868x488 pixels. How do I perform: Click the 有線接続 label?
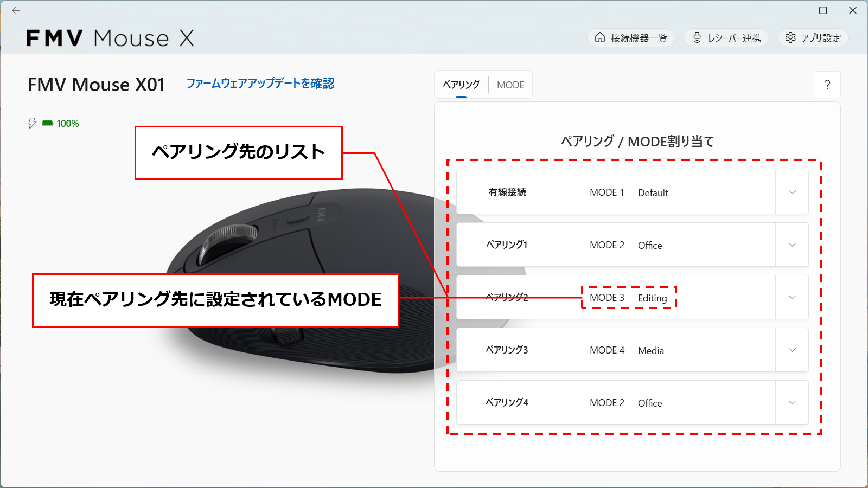(507, 192)
